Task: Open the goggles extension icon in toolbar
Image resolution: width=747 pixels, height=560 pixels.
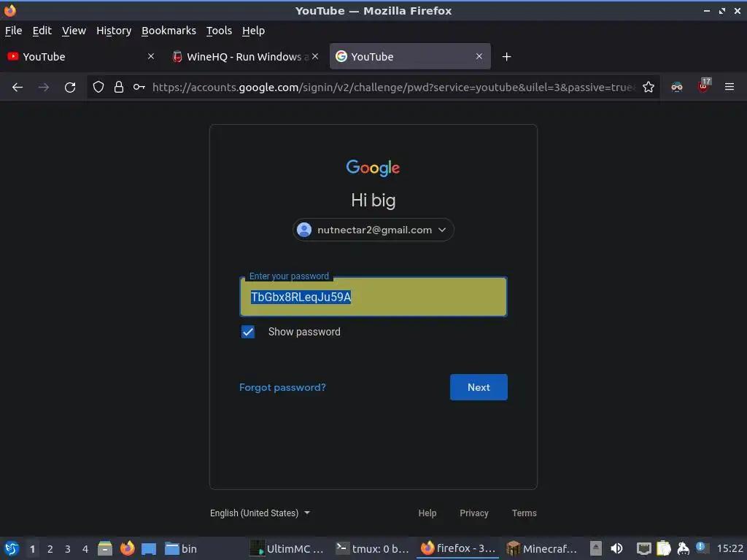Action: 677,87
